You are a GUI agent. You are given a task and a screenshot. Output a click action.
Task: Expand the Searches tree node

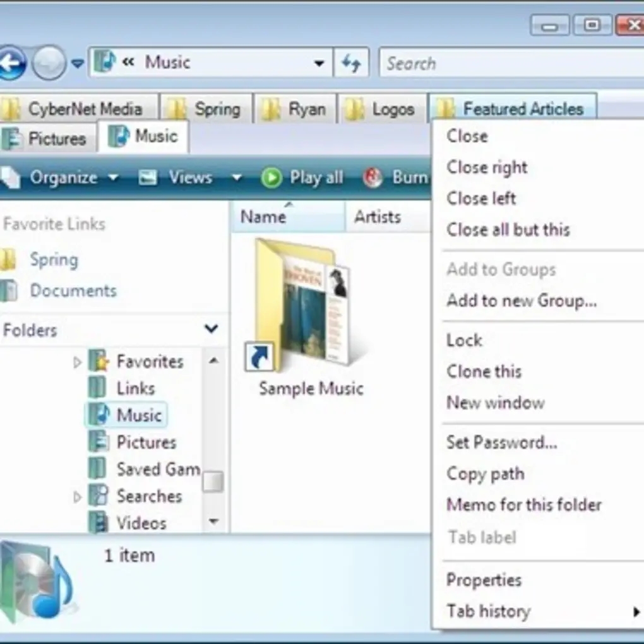point(78,496)
